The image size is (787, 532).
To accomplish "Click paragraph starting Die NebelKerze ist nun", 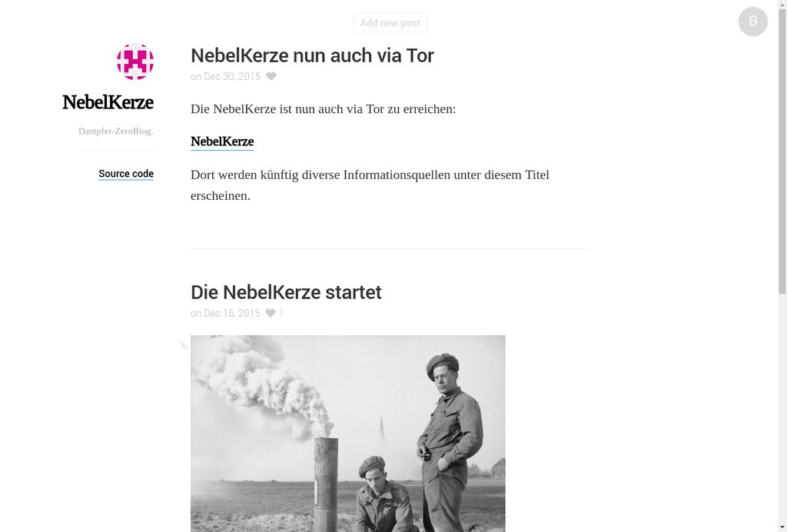I will [x=324, y=109].
